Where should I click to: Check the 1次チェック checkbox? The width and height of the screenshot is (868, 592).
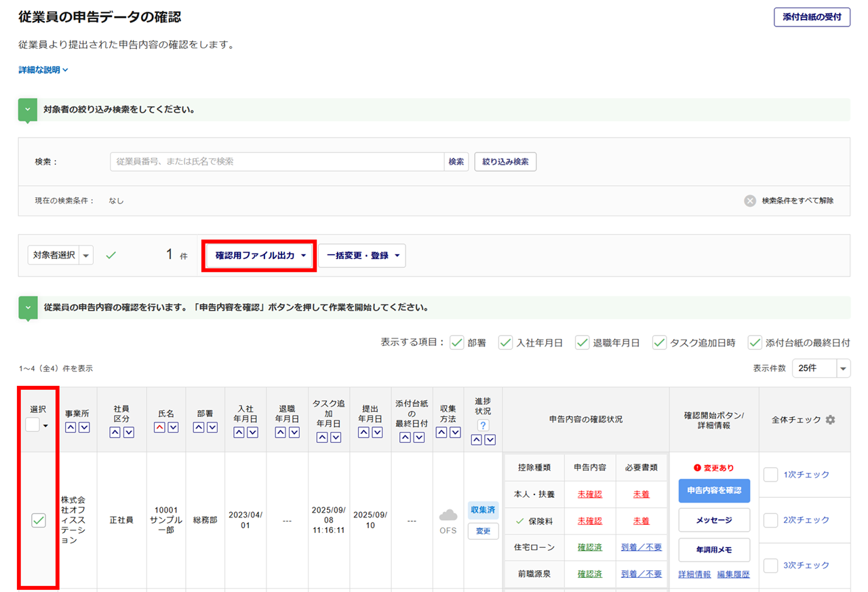(x=770, y=475)
